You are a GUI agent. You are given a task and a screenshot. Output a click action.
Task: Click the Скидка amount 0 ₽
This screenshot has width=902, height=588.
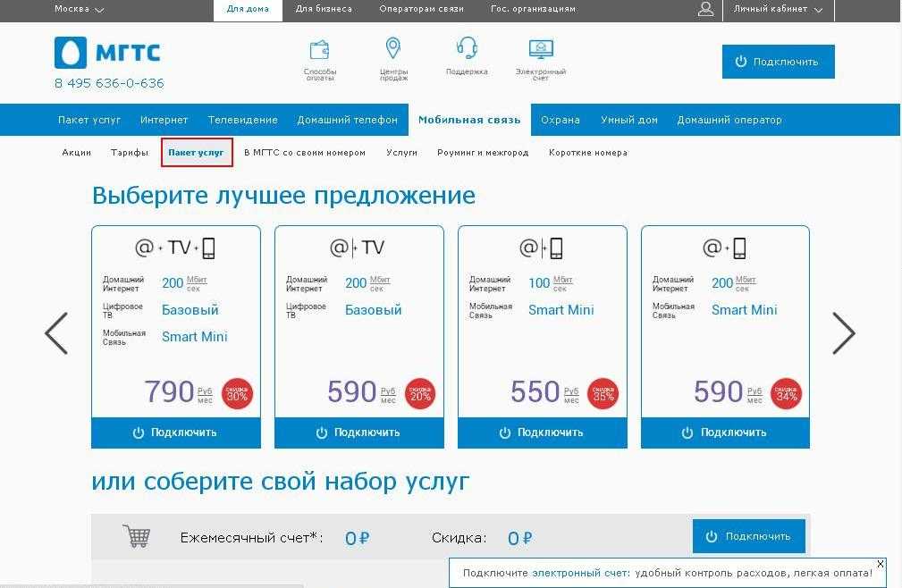[520, 538]
